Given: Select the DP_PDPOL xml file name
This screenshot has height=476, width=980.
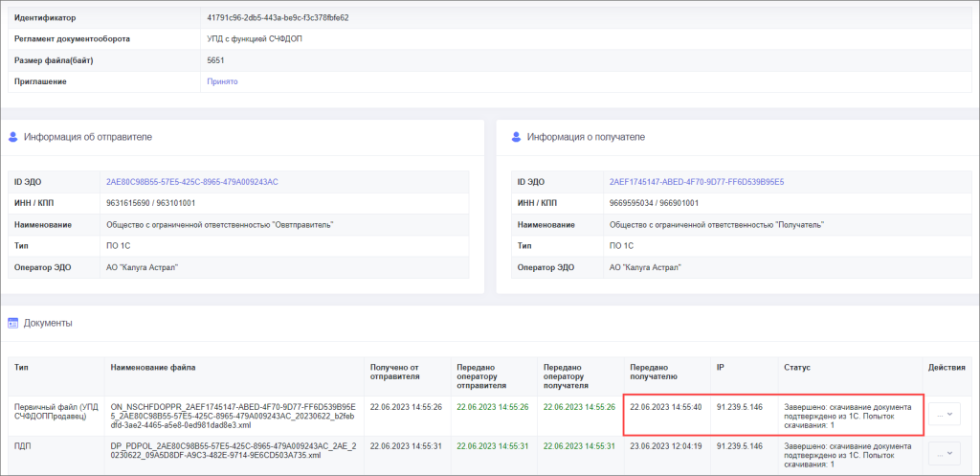Looking at the screenshot, I should tap(234, 451).
